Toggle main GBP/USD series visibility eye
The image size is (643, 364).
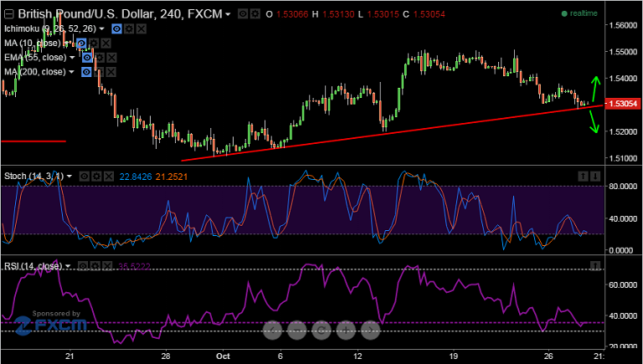point(243,14)
